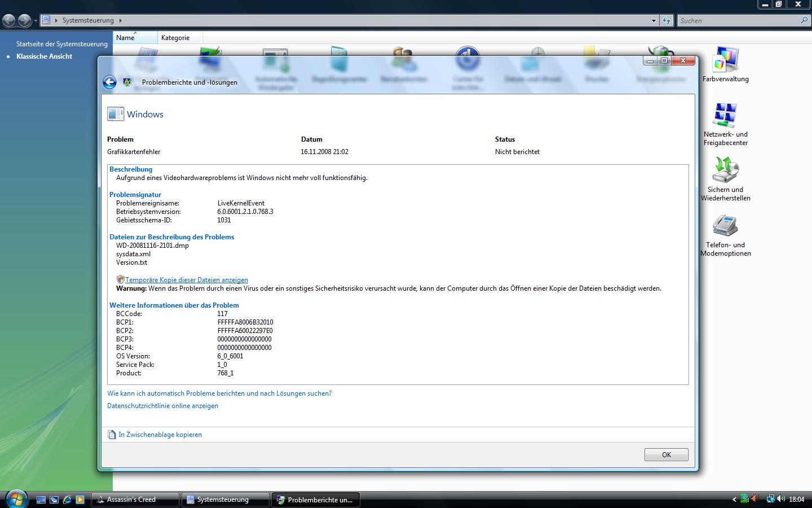Viewport: 812px width, 508px height.
Task: Sort by the Kategorie column header
Action: (x=180, y=38)
